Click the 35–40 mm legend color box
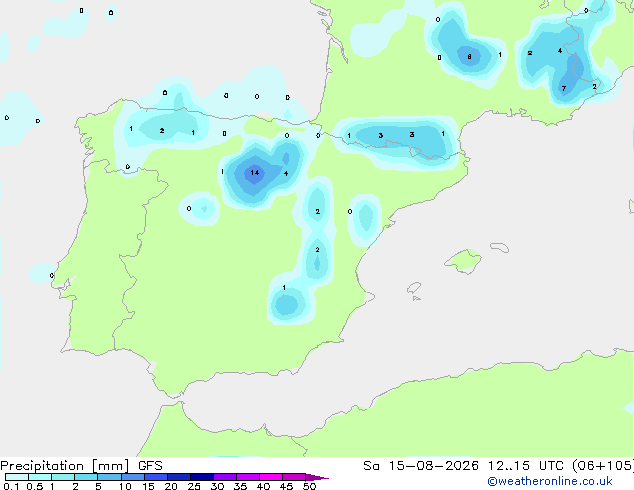The image size is (634, 490). [248, 477]
